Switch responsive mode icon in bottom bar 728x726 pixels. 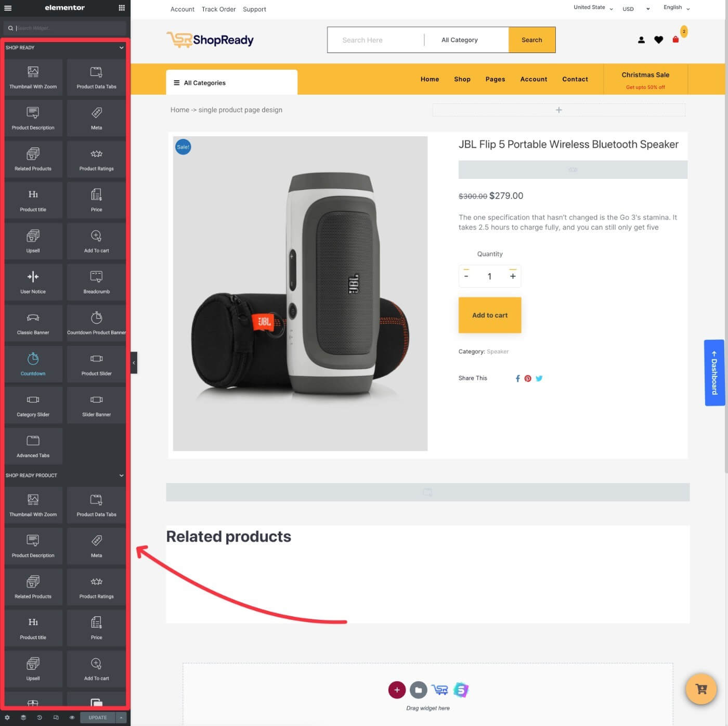coord(56,718)
